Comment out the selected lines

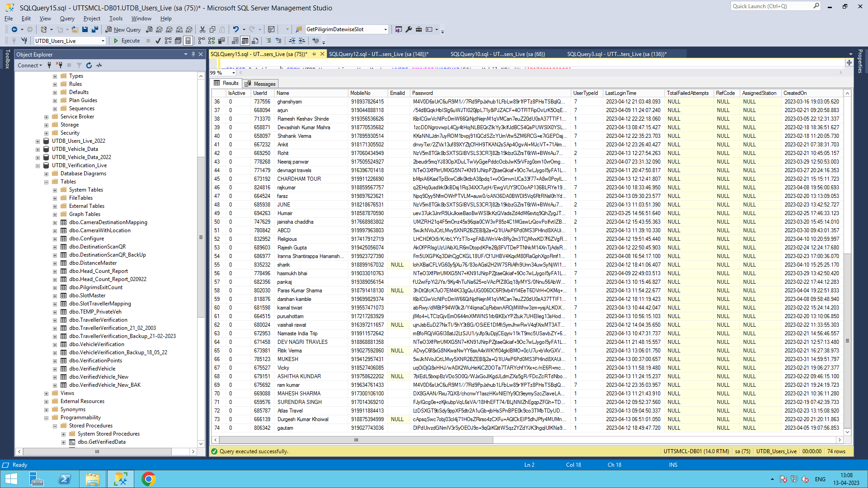269,41
